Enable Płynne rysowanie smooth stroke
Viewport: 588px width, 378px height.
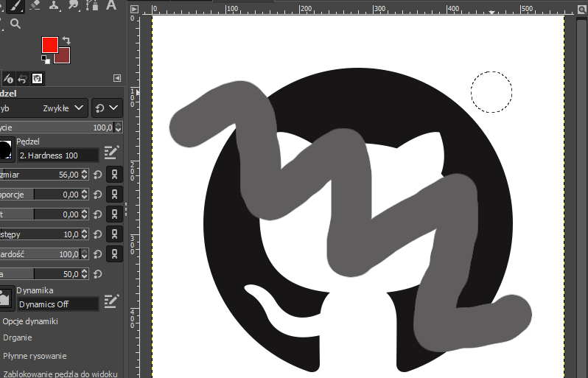click(x=35, y=356)
